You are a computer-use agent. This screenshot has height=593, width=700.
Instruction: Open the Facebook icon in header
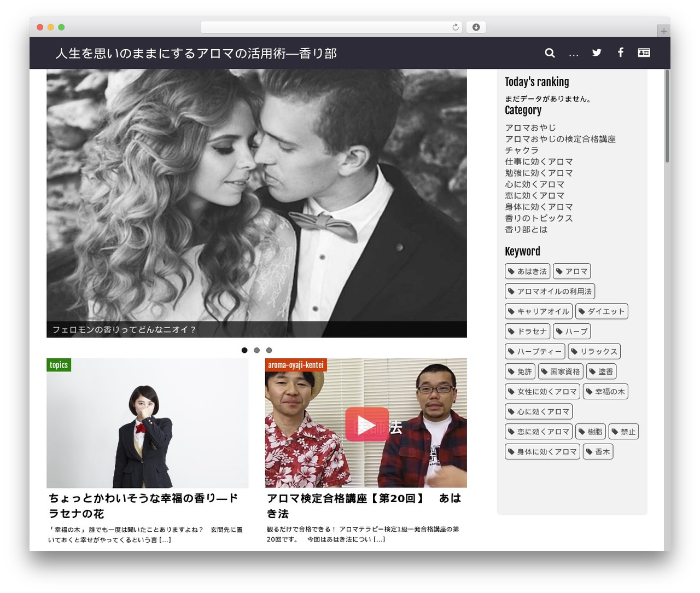click(x=621, y=53)
